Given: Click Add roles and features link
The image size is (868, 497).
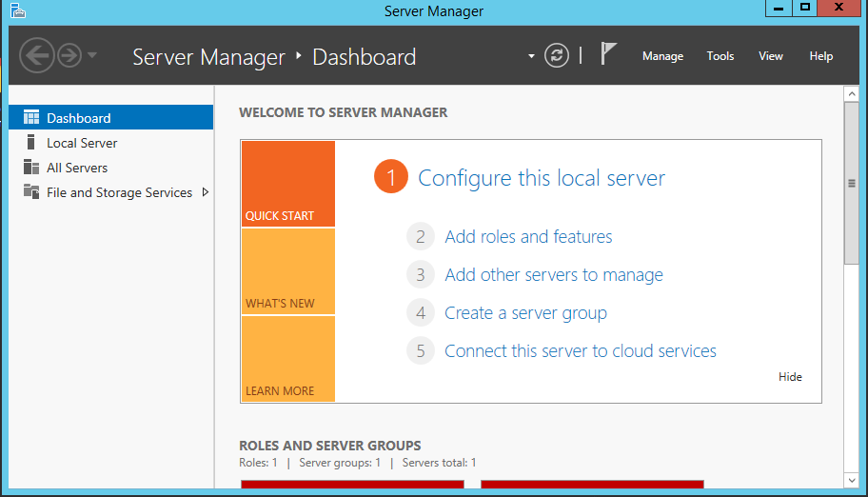Looking at the screenshot, I should click(x=528, y=236).
